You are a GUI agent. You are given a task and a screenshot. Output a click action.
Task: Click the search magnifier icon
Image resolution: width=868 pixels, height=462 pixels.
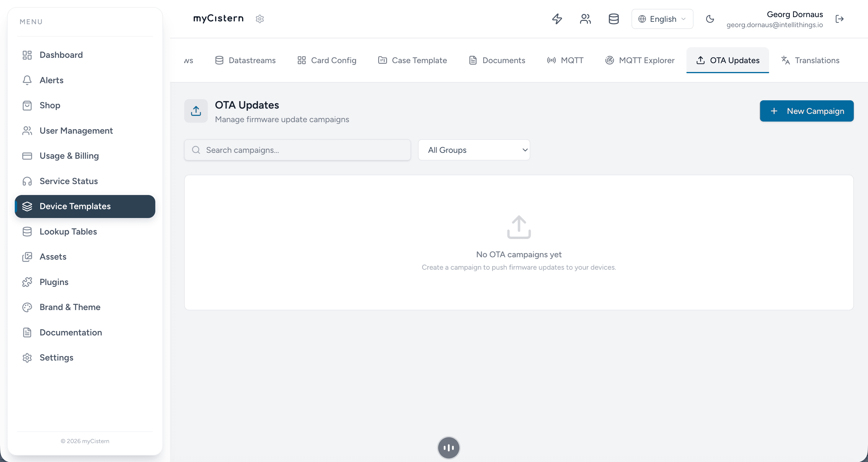tap(196, 150)
